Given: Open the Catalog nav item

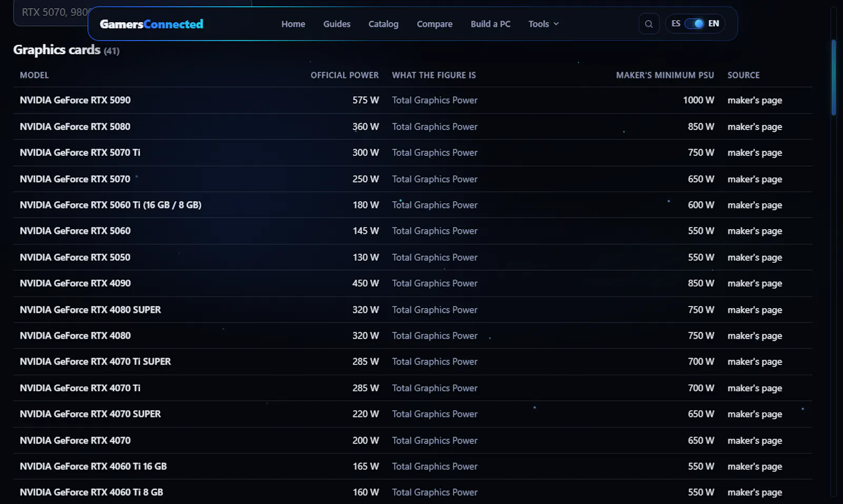Looking at the screenshot, I should point(383,24).
